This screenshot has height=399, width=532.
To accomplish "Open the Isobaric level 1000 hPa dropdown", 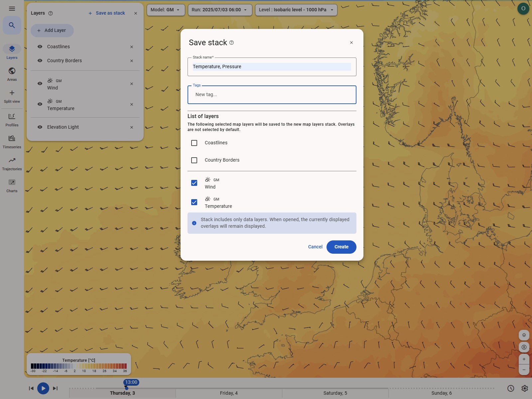I will click(296, 10).
